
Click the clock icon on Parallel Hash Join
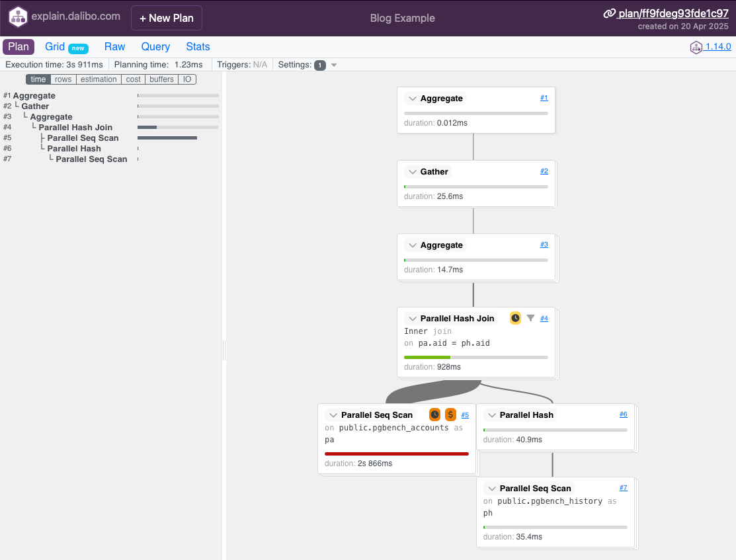515,318
